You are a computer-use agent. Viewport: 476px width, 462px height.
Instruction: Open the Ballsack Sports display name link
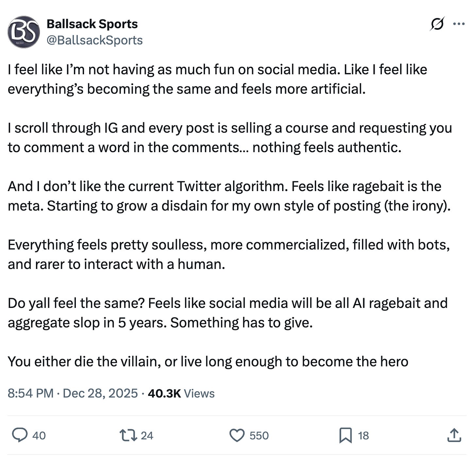click(x=92, y=24)
